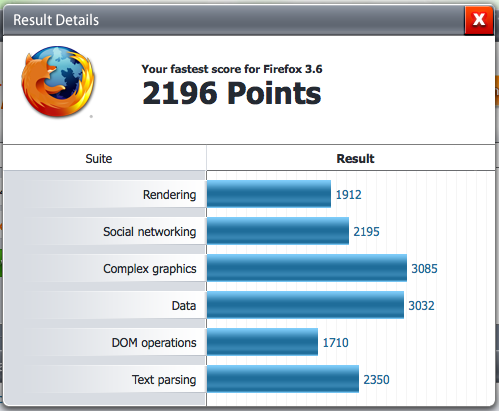
Task: Select the DOM operations suite label
Action: (154, 343)
